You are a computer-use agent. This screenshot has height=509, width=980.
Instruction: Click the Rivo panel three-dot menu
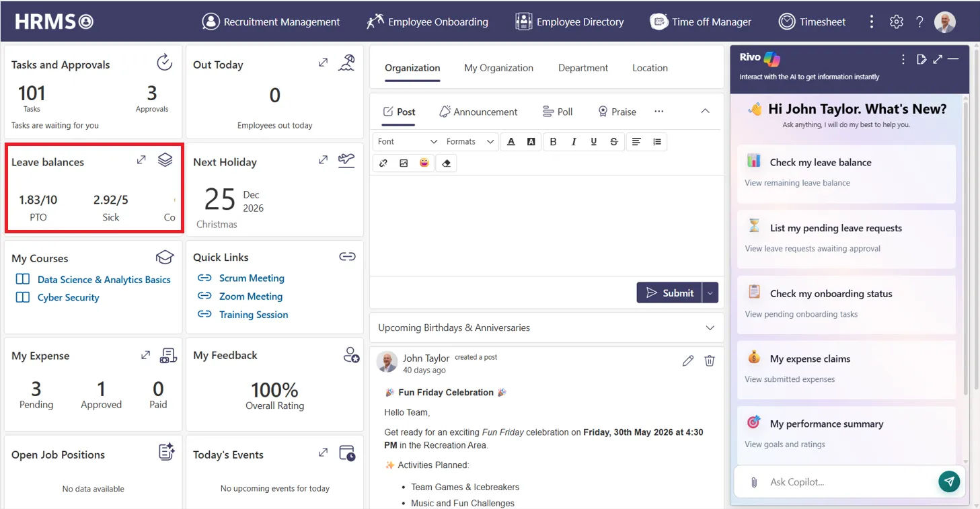[903, 59]
